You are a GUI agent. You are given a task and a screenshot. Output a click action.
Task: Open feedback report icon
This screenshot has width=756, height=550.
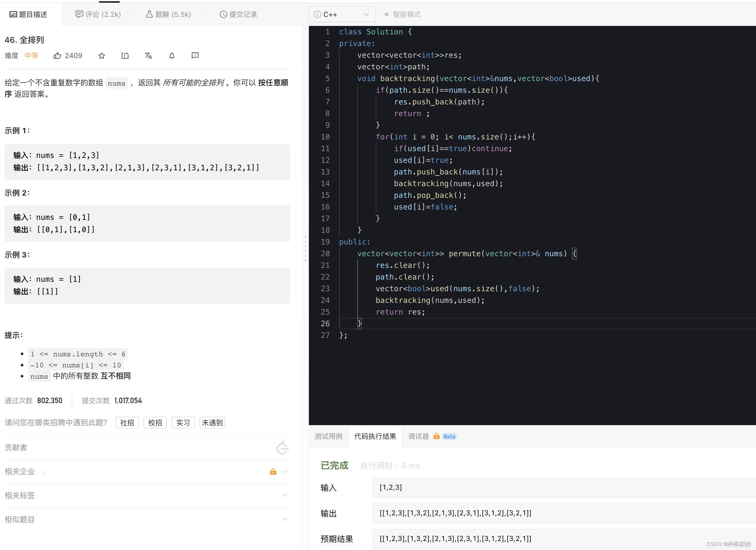tap(195, 55)
